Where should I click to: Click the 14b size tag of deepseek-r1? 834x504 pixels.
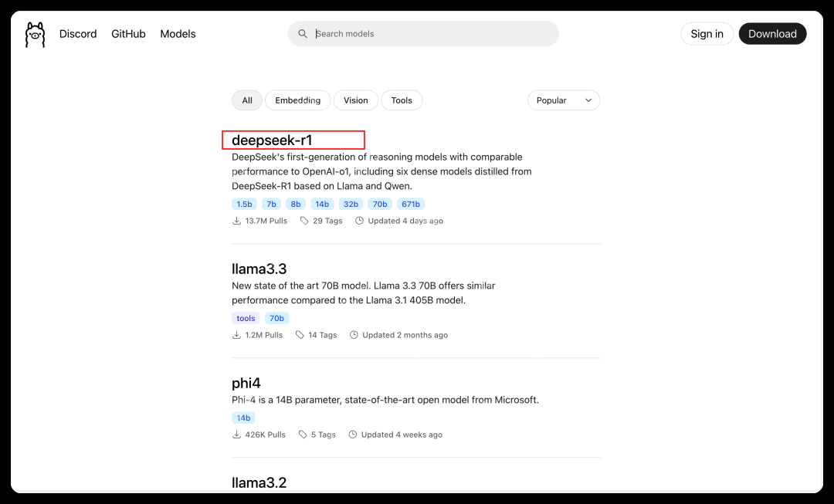coord(322,205)
